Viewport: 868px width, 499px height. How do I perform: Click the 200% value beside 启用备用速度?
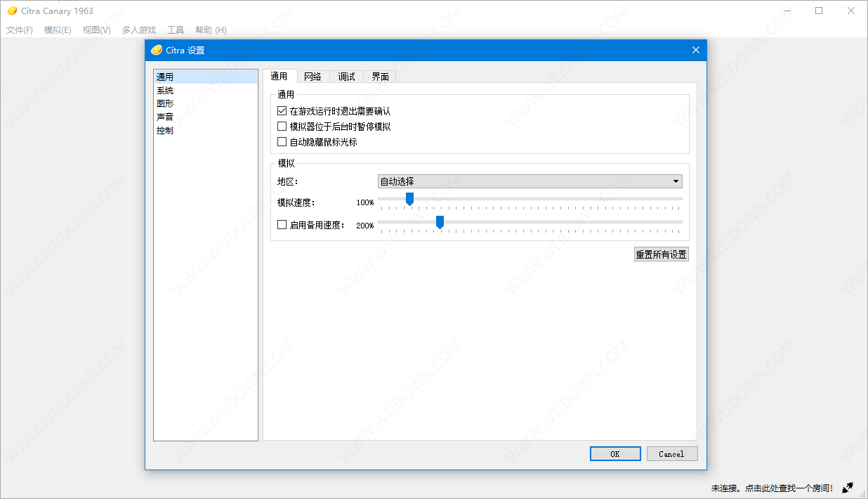365,226
